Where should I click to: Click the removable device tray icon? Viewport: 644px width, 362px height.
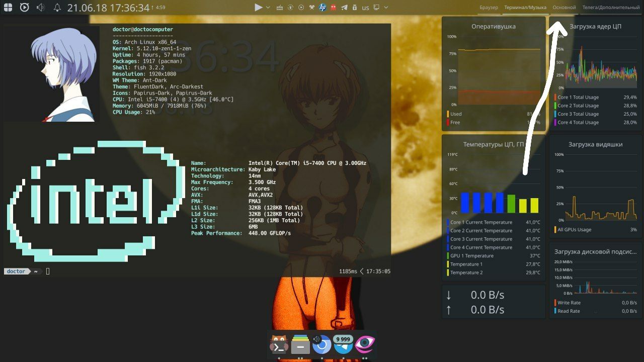(354, 8)
